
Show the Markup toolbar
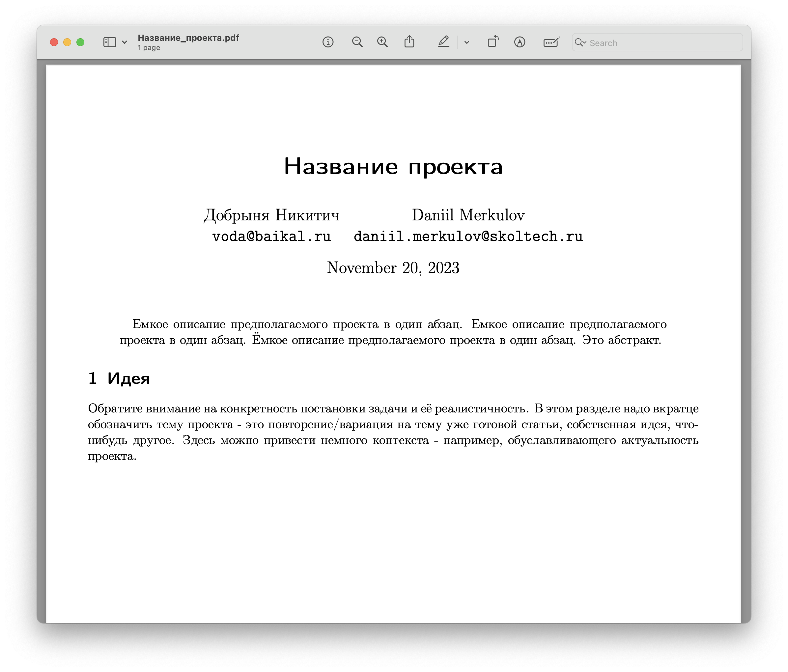520,42
